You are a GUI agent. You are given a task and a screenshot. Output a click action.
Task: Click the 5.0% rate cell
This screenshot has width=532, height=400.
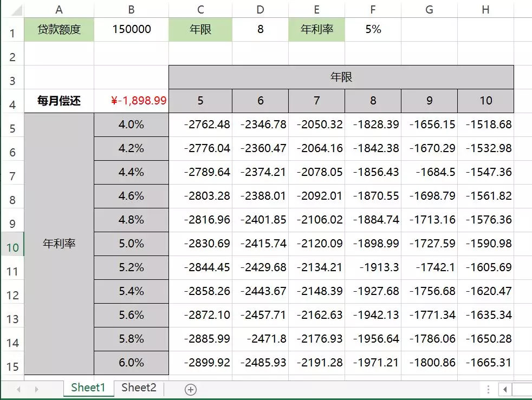tap(131, 244)
